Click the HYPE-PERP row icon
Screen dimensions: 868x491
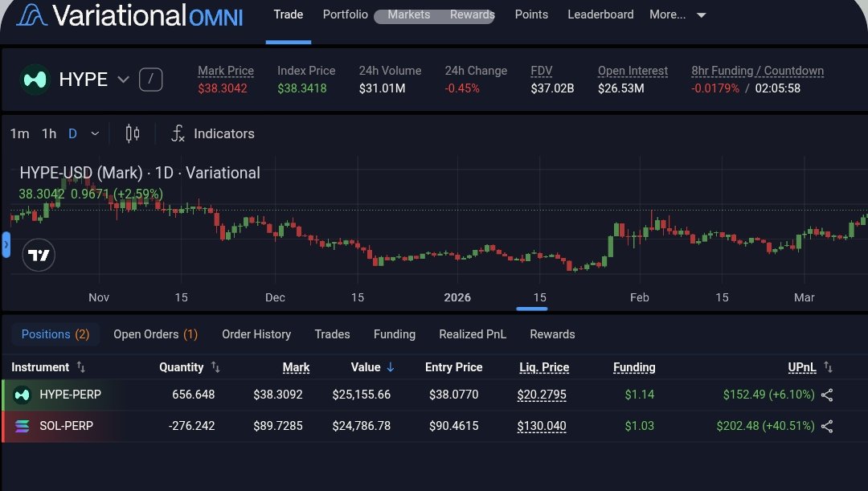[23, 395]
